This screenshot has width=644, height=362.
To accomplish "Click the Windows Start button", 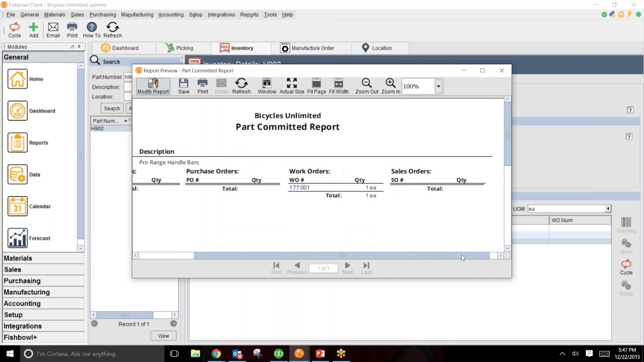I will [10, 354].
